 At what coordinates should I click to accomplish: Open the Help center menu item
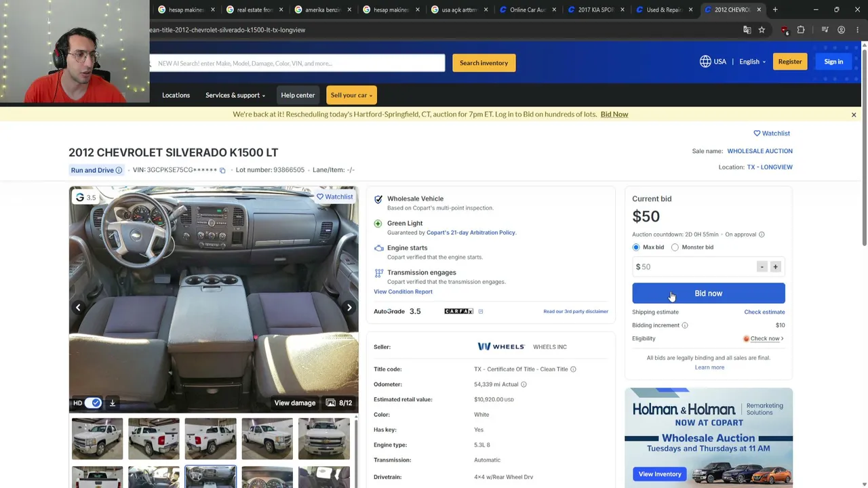[298, 95]
